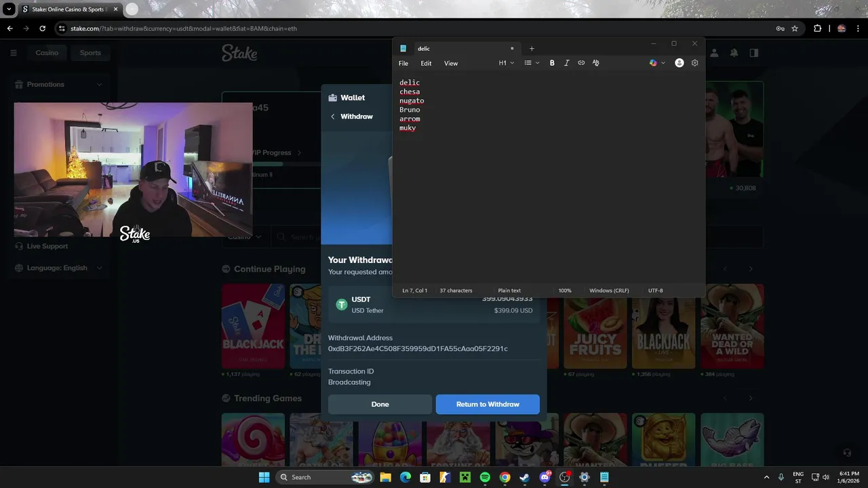Open Windows taskbar Search box
The width and height of the screenshot is (868, 488).
[x=325, y=477]
